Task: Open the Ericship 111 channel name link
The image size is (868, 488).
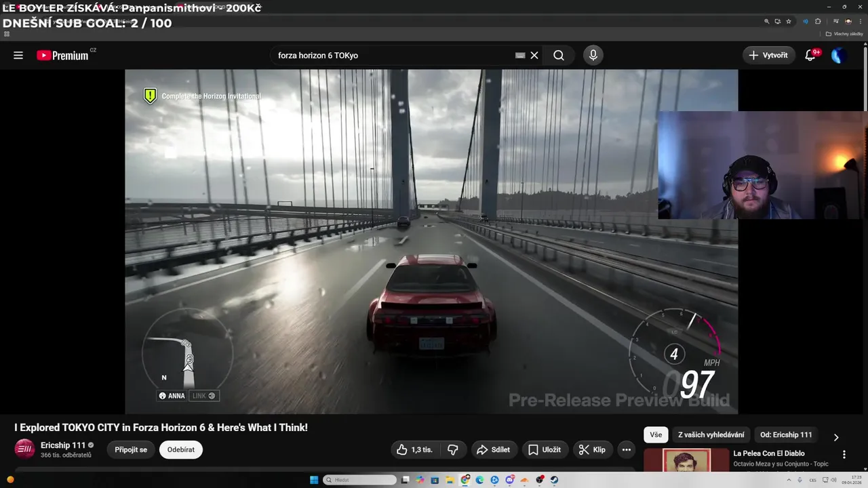Action: [63, 445]
